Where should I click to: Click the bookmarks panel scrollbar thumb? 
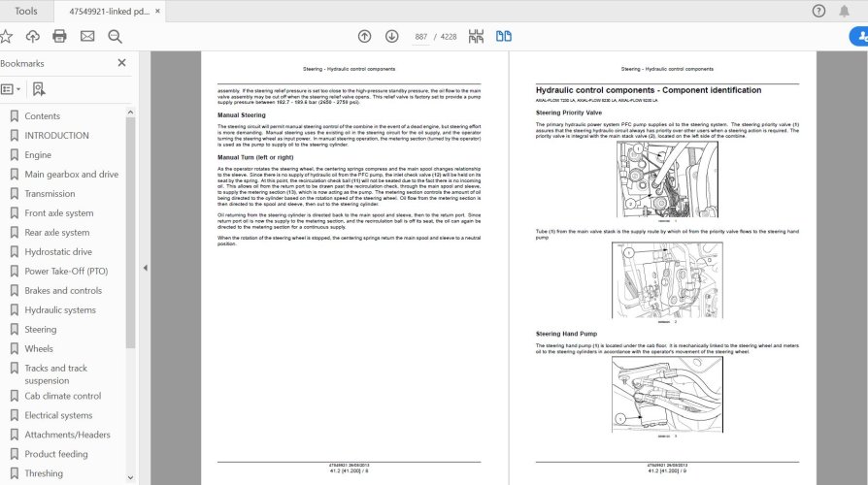click(x=131, y=232)
